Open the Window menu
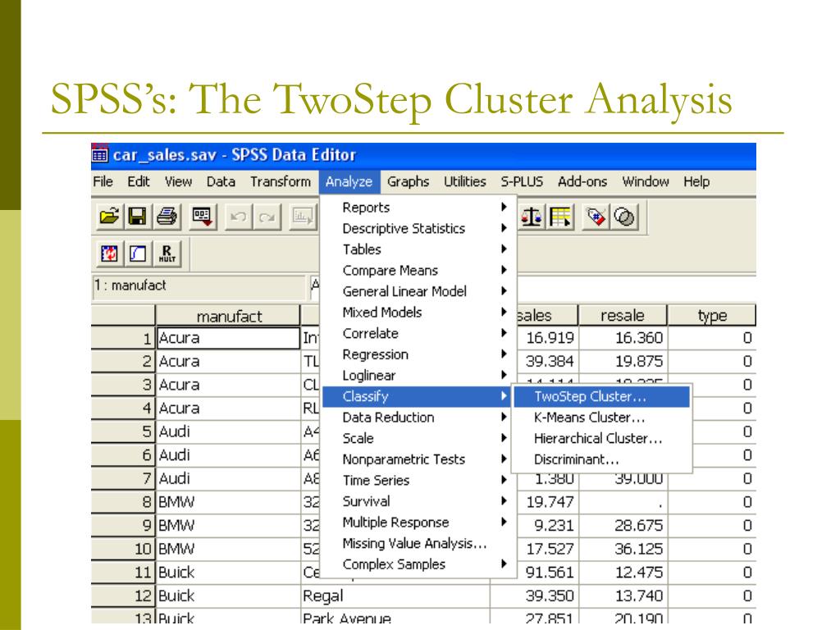Viewport: 840px width, 630px height. [x=646, y=181]
